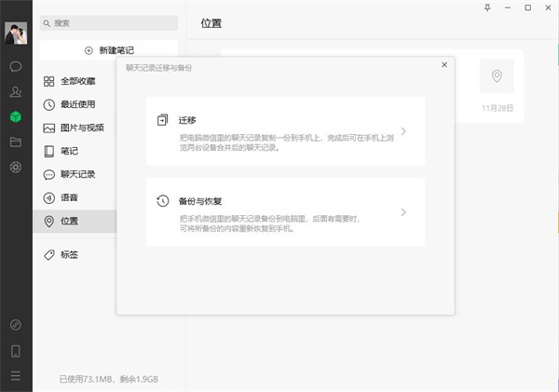Click the search field
The height and width of the screenshot is (392, 559).
point(109,23)
